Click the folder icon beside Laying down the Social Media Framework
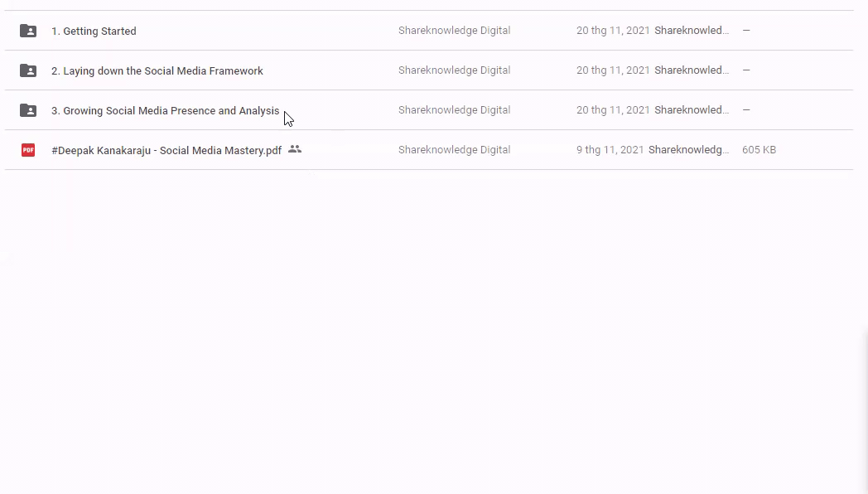The image size is (868, 494). coord(28,70)
